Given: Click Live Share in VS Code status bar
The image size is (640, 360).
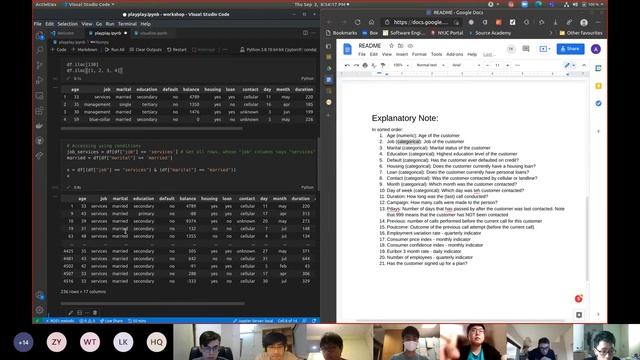Looking at the screenshot, I should (111, 321).
